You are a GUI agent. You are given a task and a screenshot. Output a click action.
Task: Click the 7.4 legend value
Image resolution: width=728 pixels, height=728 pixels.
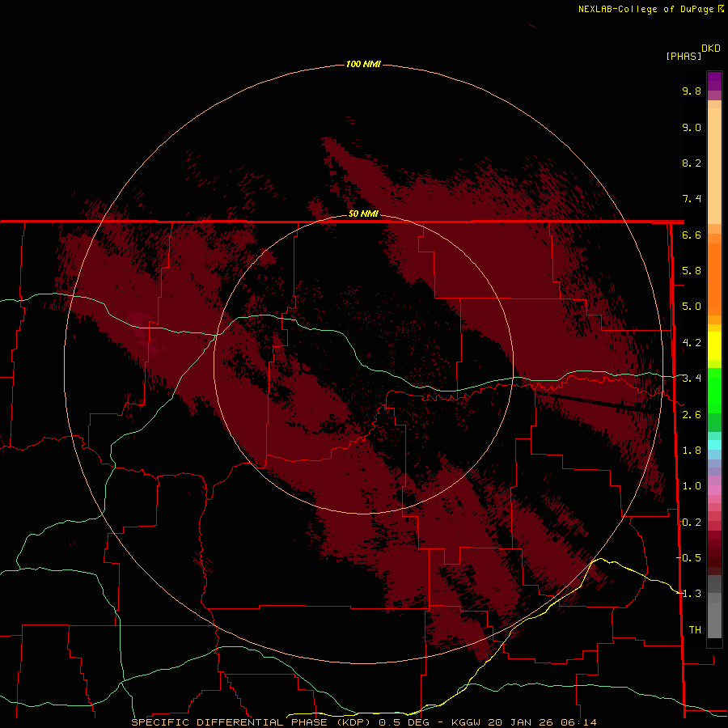pos(692,199)
